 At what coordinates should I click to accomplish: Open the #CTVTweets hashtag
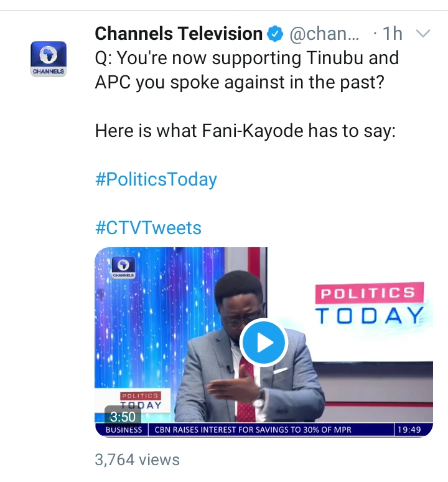[148, 228]
